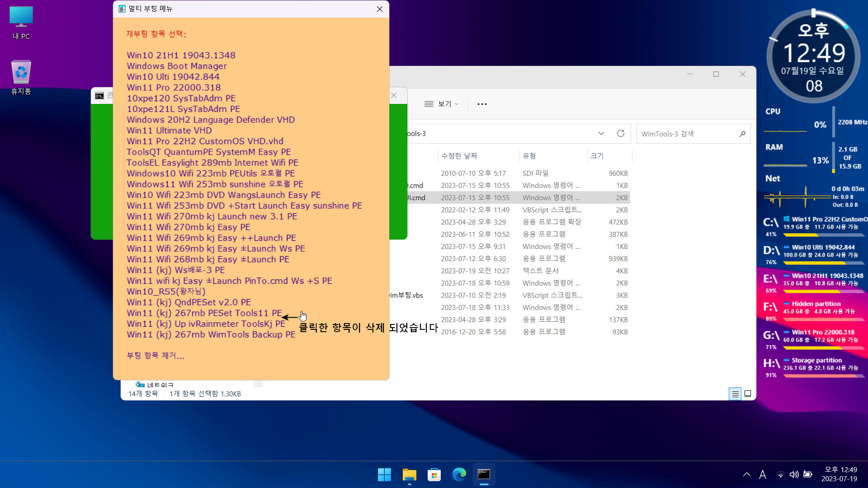Click the IME language indicator A
The height and width of the screenshot is (488, 868).
(763, 474)
